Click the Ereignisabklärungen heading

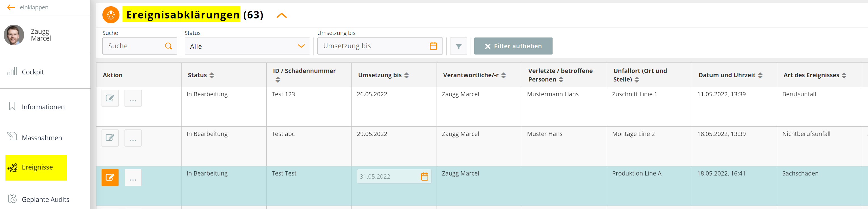[x=183, y=15]
